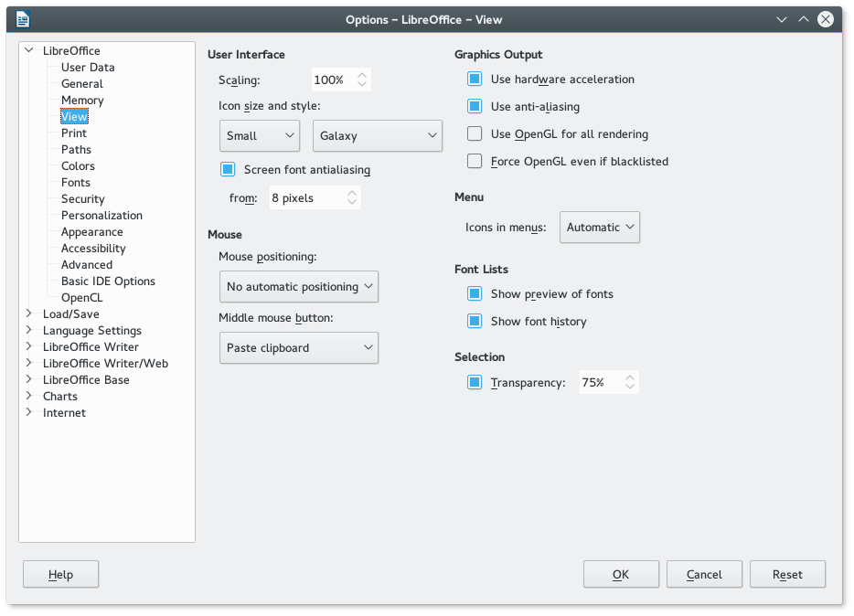854x616 pixels.
Task: Open the Middle mouse button dropdown
Action: point(298,347)
